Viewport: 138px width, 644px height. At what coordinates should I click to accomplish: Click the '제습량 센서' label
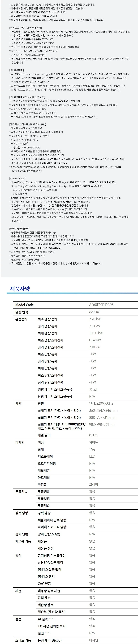[x=46, y=605]
